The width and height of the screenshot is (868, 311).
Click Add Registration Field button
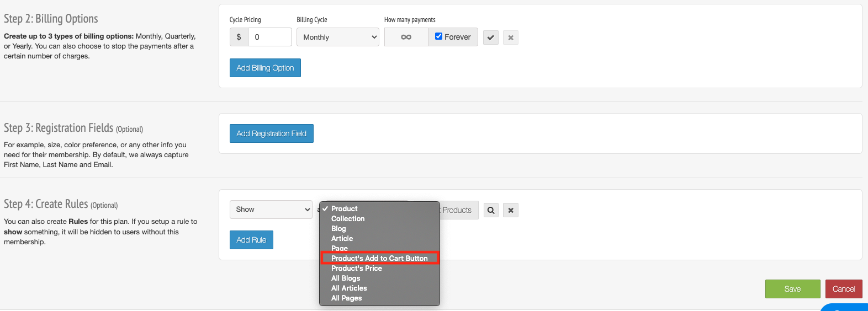(272, 133)
